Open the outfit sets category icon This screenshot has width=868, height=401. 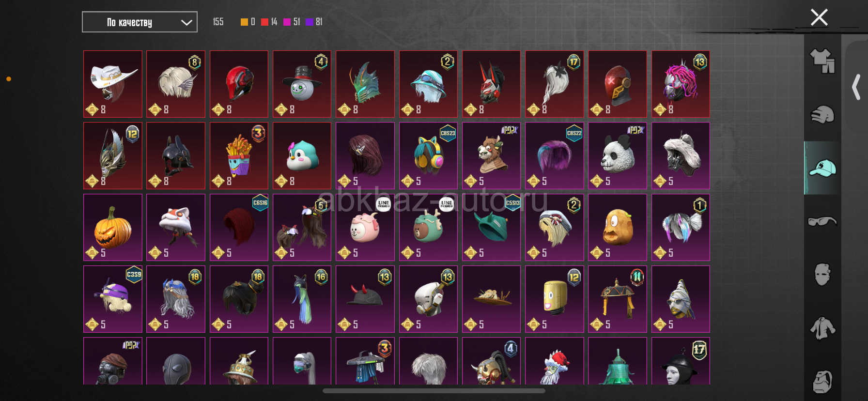822,61
